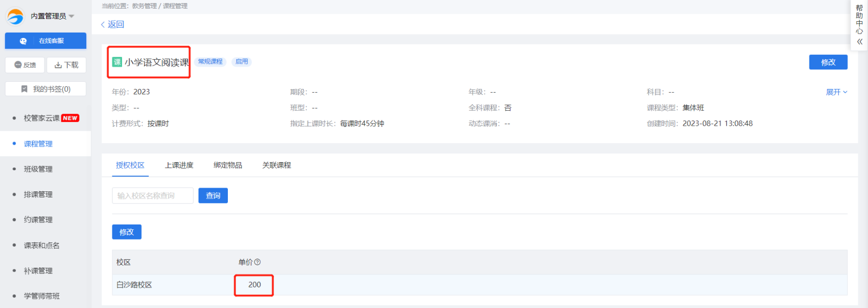The height and width of the screenshot is (308, 868).
Task: Click the 下载 download button
Action: click(x=66, y=65)
